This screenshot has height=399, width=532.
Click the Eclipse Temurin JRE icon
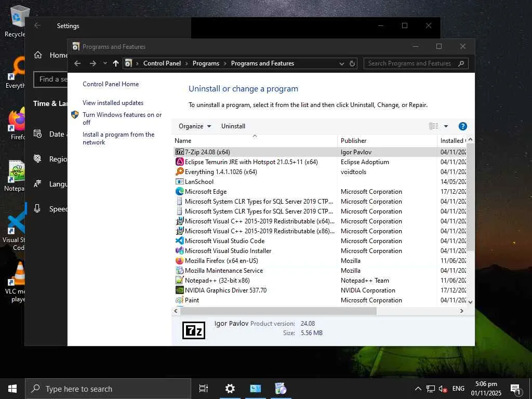pyautogui.click(x=179, y=162)
